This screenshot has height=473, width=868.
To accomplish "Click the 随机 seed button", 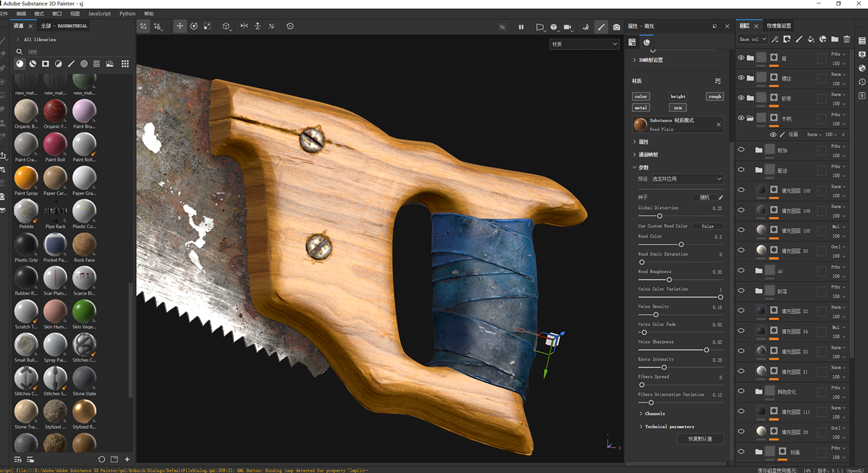I will pos(704,197).
